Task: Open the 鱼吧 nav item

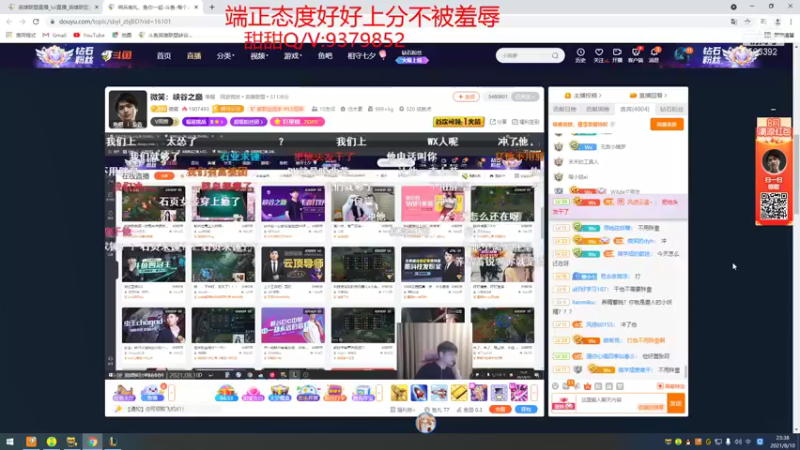Action: pyautogui.click(x=325, y=56)
